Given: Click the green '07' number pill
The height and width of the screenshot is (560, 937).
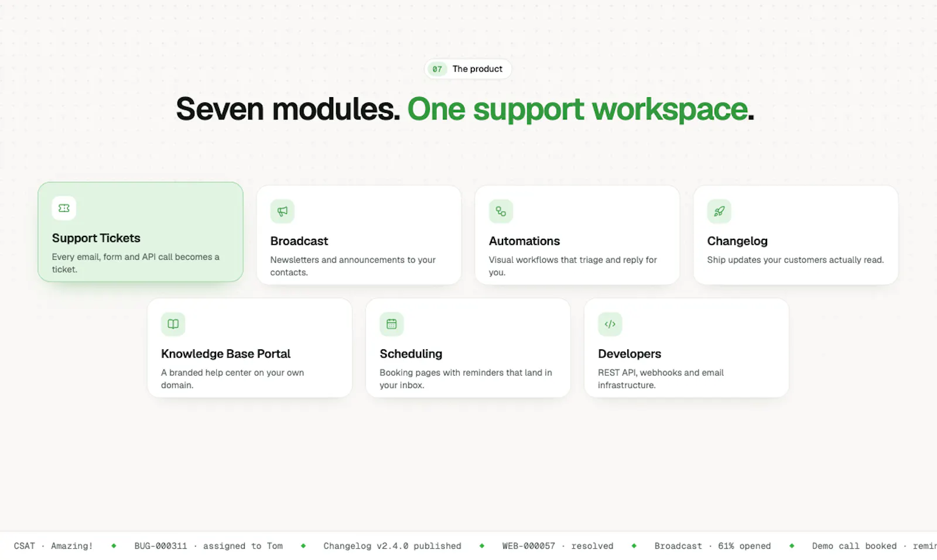Looking at the screenshot, I should click(437, 69).
